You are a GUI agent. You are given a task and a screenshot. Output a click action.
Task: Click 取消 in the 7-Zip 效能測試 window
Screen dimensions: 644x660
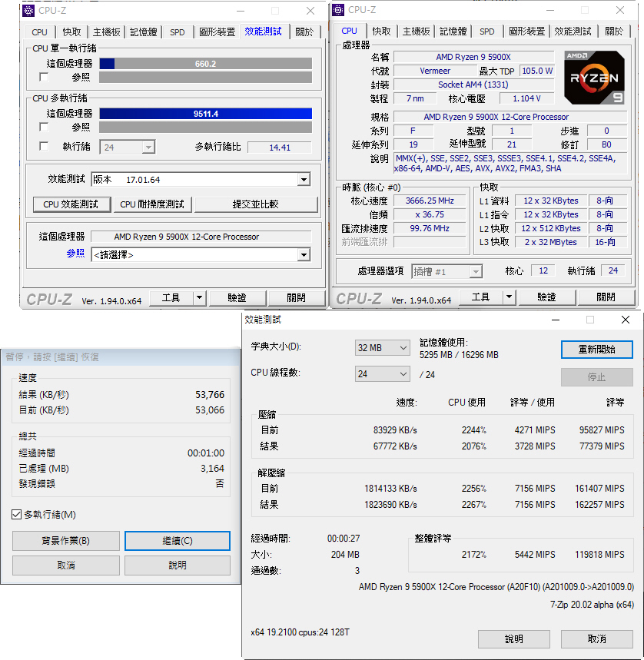(597, 639)
